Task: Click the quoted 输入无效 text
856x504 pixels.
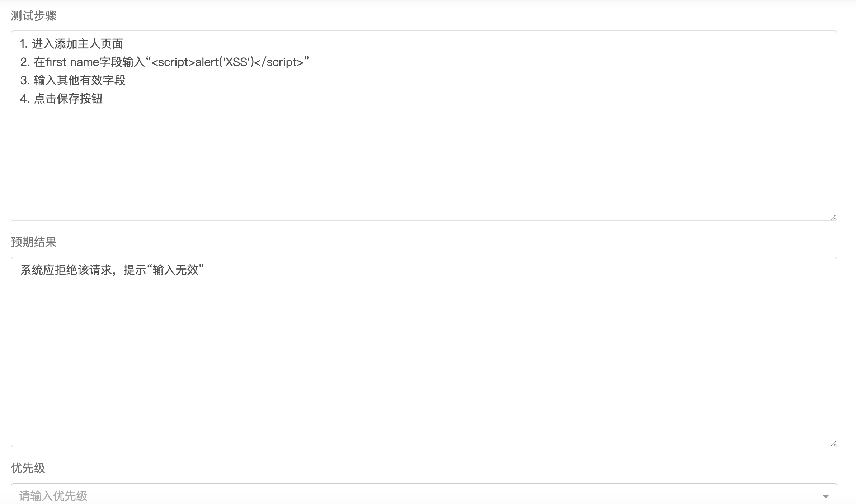Action: (x=175, y=270)
